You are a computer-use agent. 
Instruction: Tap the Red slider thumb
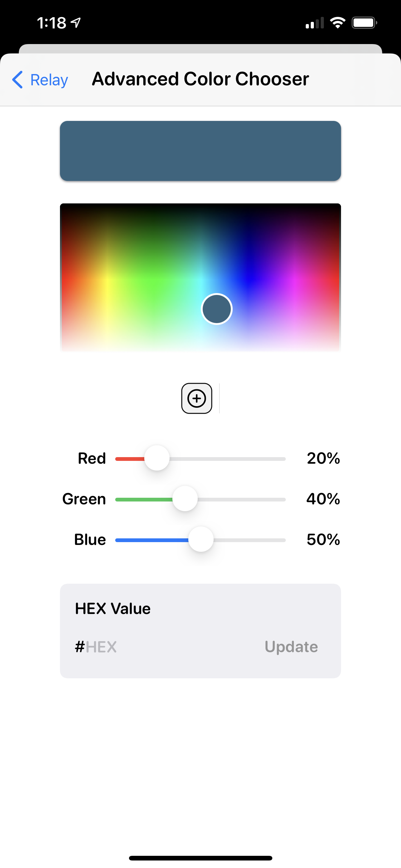[157, 458]
